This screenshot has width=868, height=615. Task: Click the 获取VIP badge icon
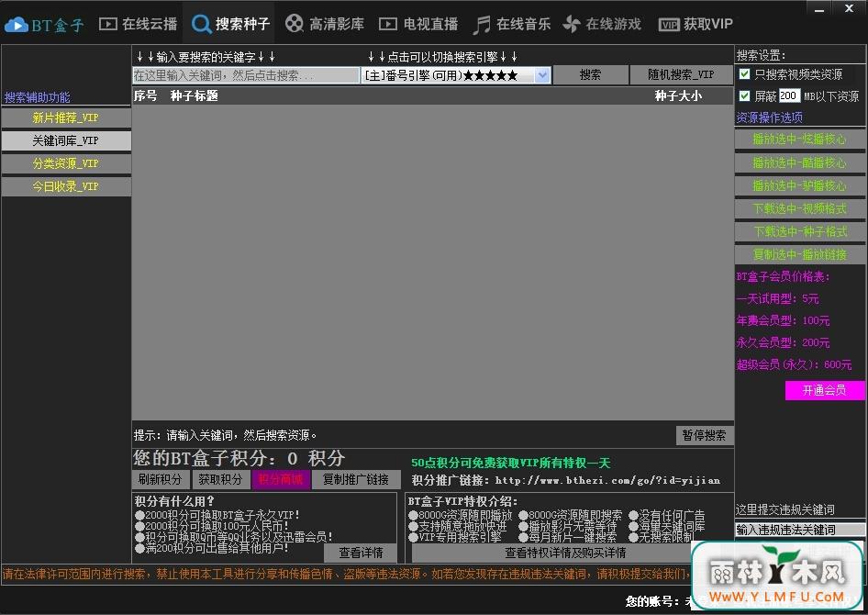669,25
